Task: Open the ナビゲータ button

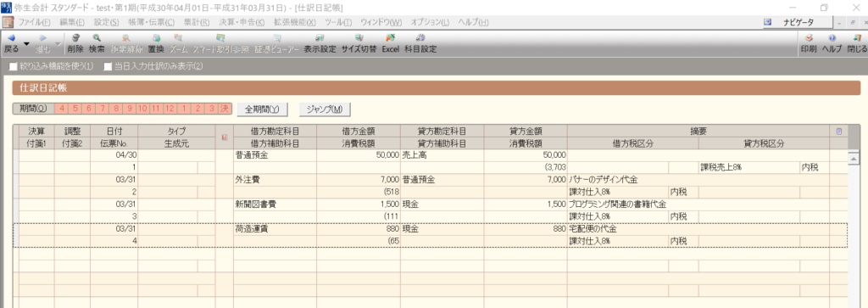Action: [x=798, y=22]
